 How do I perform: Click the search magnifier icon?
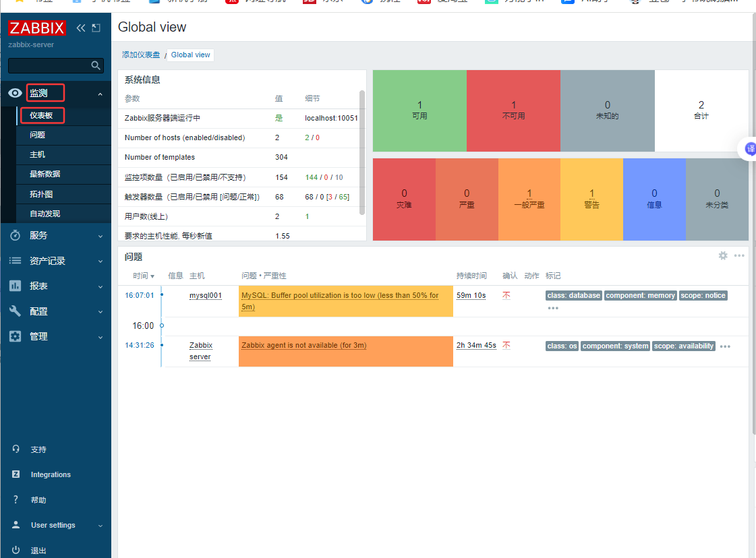pos(96,65)
